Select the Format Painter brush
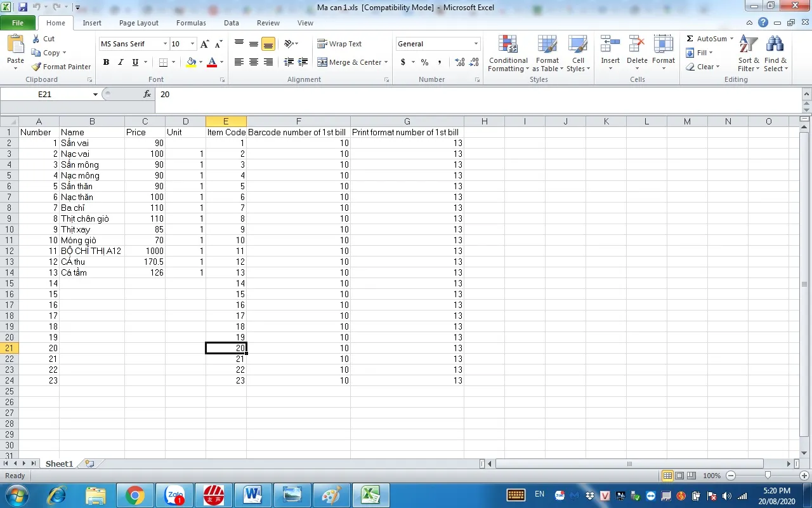812x508 pixels. point(60,67)
